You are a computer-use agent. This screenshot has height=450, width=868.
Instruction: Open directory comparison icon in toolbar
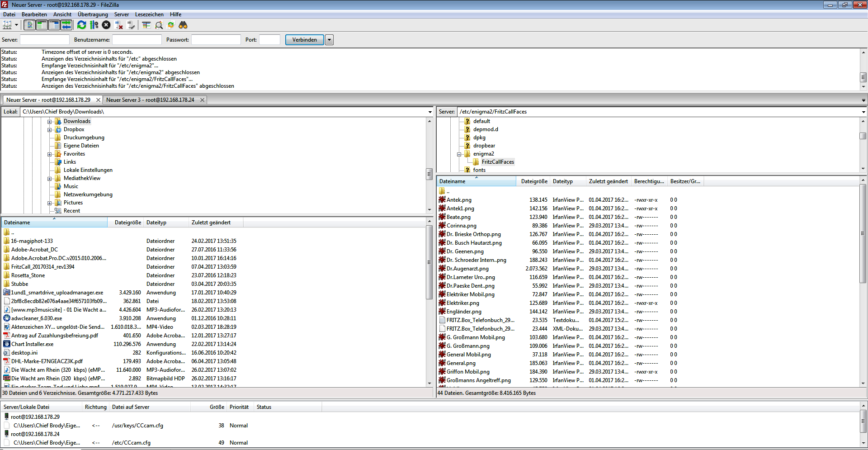click(146, 25)
